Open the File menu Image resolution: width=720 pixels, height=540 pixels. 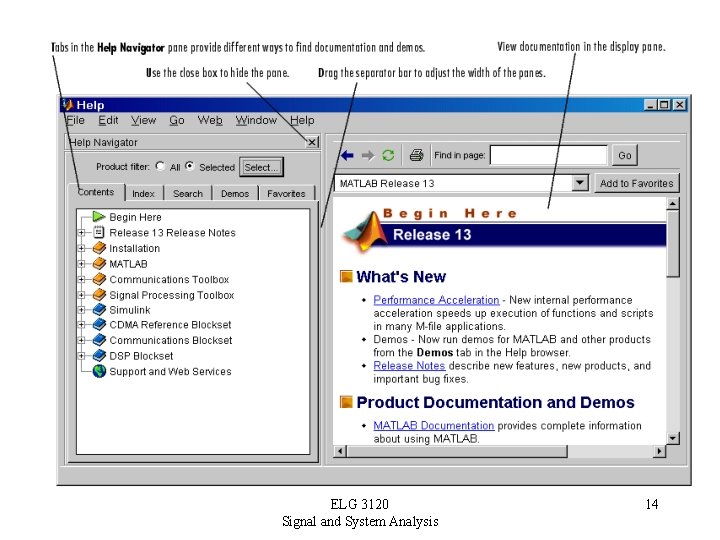pyautogui.click(x=75, y=120)
